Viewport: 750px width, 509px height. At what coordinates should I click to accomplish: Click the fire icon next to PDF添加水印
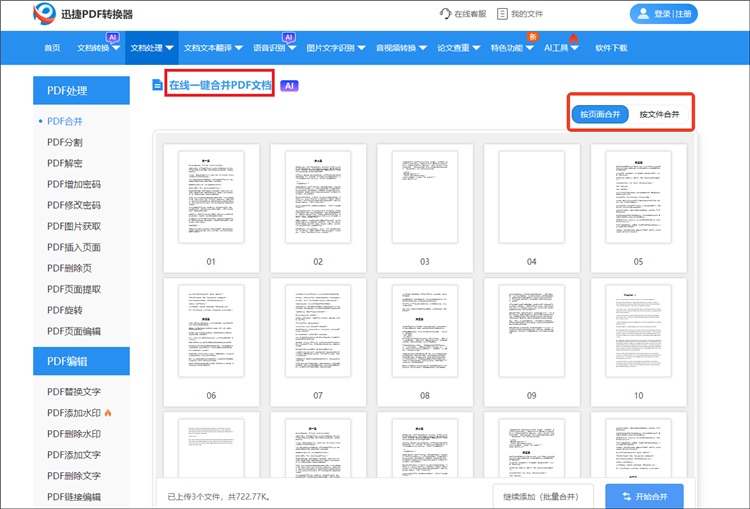108,412
